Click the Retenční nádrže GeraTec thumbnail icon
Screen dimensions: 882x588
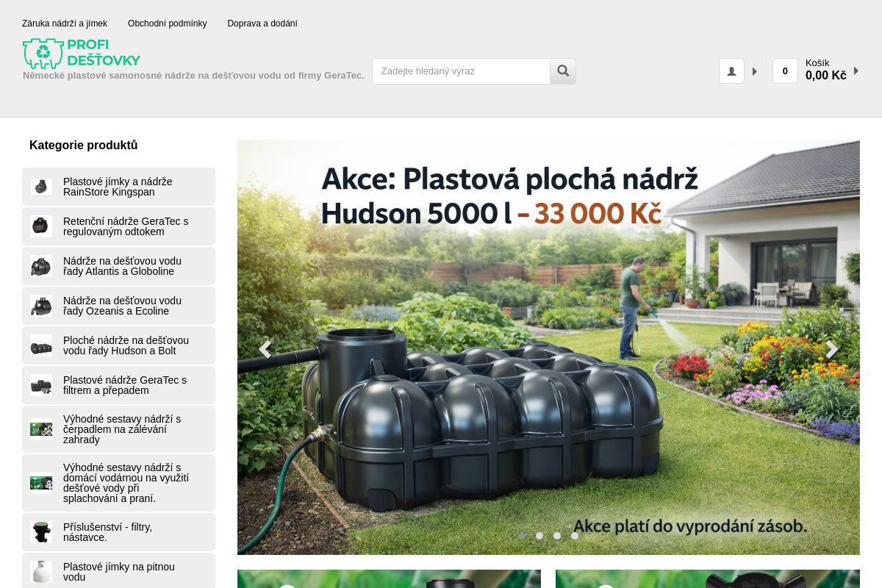click(x=40, y=226)
